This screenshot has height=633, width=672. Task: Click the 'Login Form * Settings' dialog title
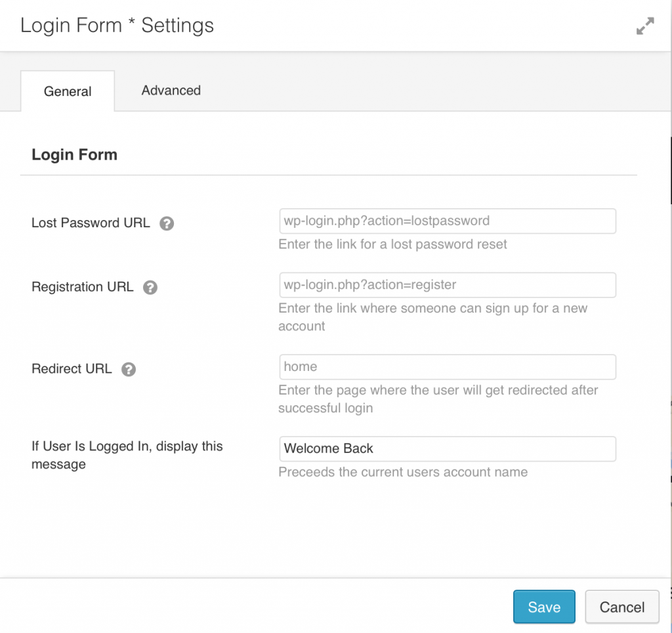pyautogui.click(x=117, y=25)
